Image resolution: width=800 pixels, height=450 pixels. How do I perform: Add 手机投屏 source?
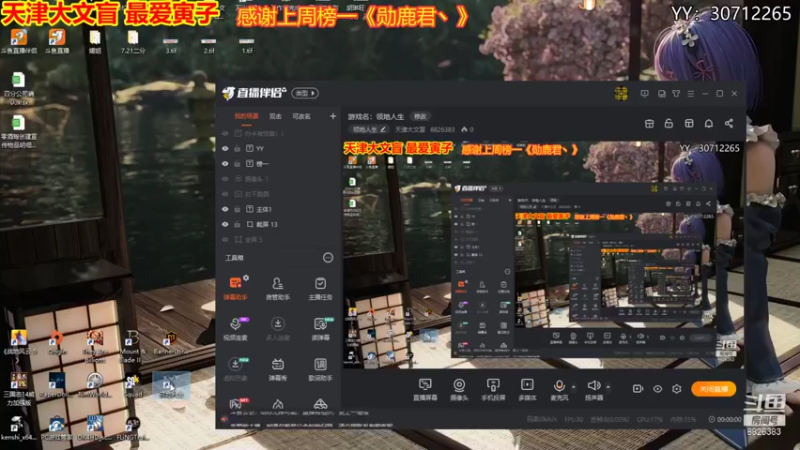[x=493, y=390]
